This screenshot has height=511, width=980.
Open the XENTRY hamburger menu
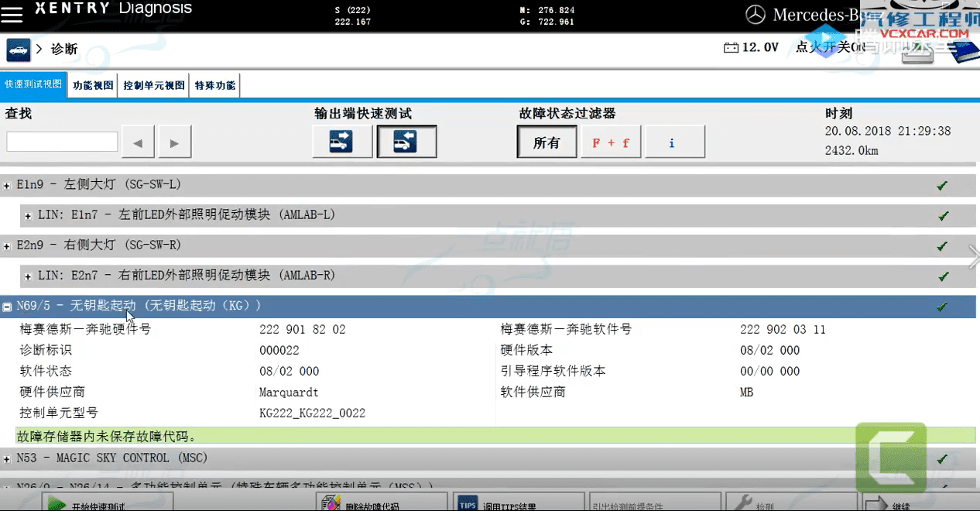point(12,13)
